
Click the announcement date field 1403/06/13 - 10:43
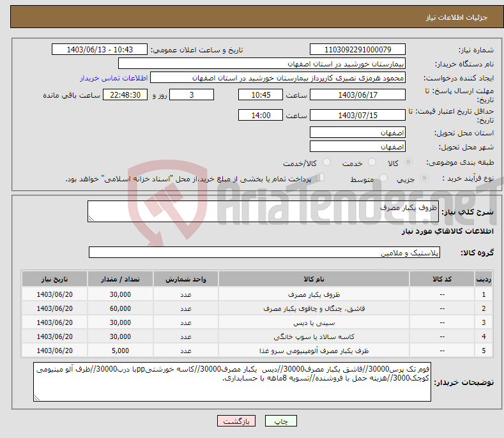coord(100,50)
